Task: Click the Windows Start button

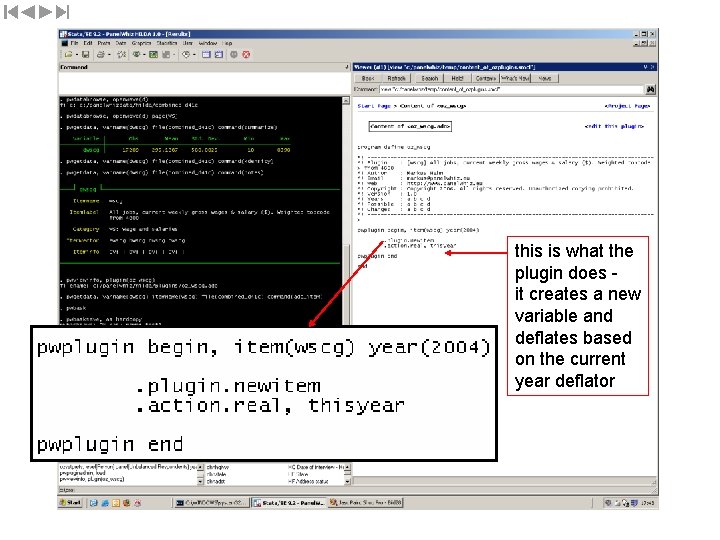Action: click(x=71, y=503)
